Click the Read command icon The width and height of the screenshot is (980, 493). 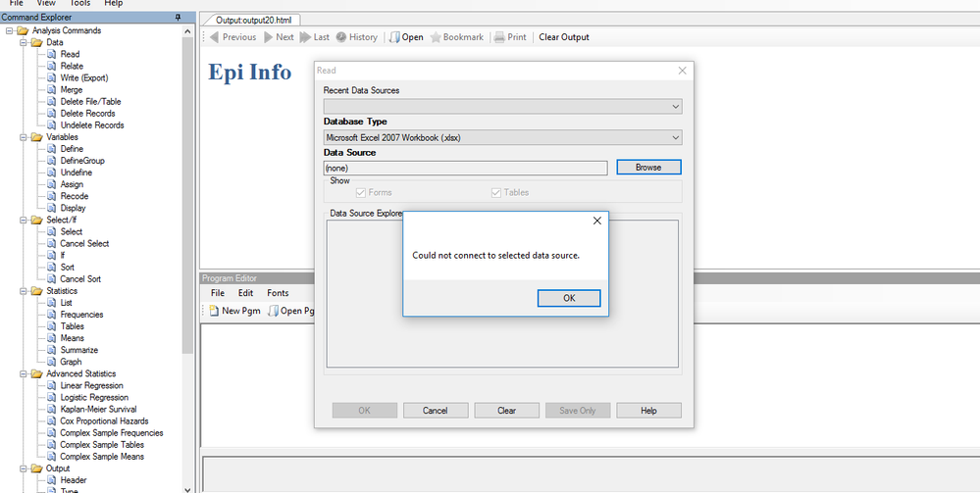click(x=51, y=54)
